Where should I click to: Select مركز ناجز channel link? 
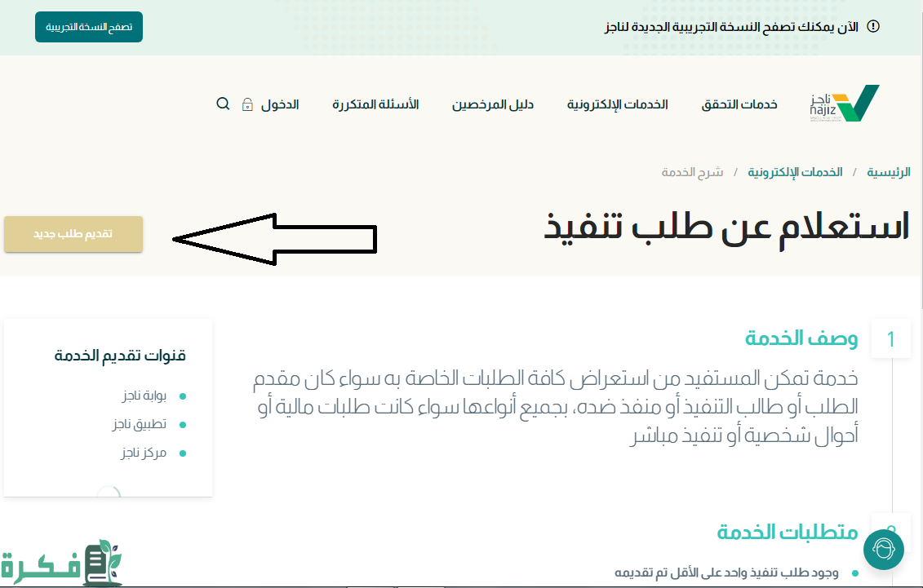(x=143, y=453)
